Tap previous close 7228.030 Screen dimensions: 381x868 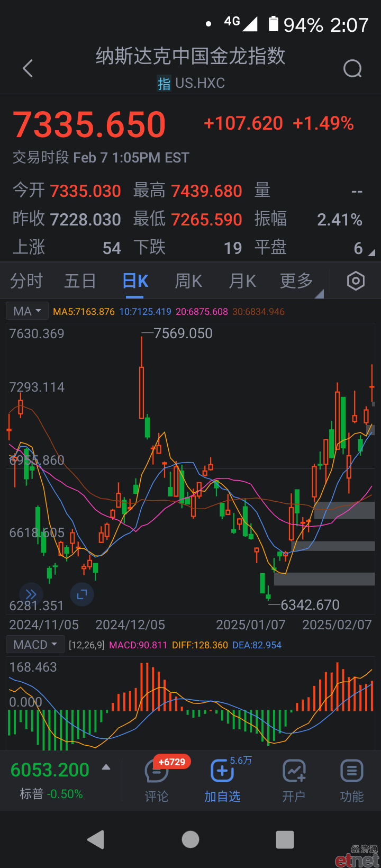coord(86,220)
